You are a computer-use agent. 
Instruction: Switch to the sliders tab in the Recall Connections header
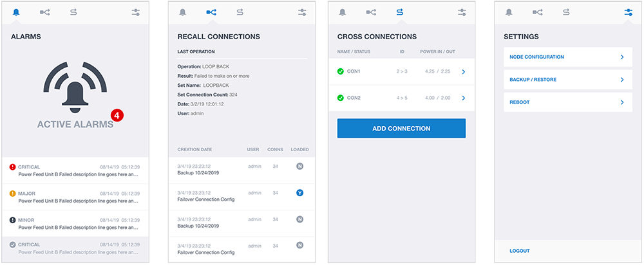[x=302, y=12]
